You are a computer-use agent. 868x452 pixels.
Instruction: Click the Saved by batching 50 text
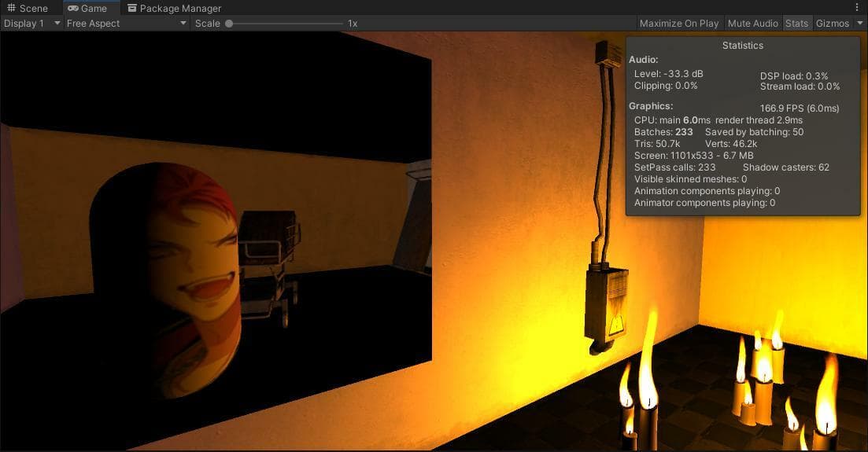point(754,132)
